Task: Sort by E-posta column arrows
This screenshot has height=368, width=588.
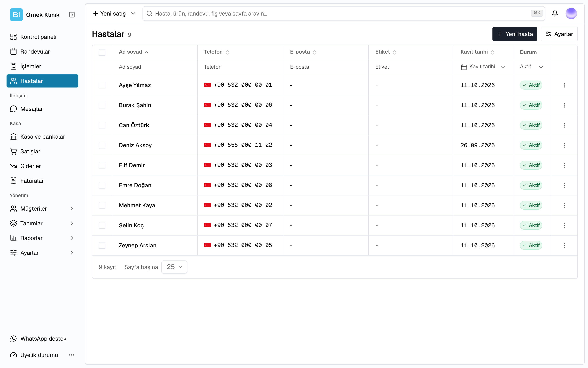Action: (x=314, y=52)
